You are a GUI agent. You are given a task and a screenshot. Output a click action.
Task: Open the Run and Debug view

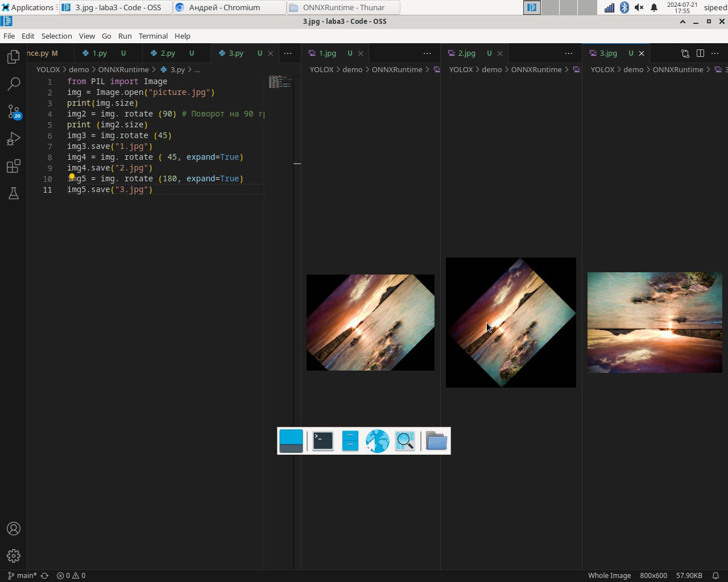(14, 139)
